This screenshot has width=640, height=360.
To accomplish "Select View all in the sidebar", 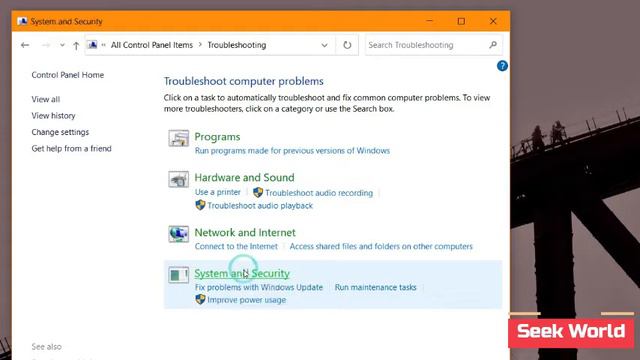I will (46, 99).
